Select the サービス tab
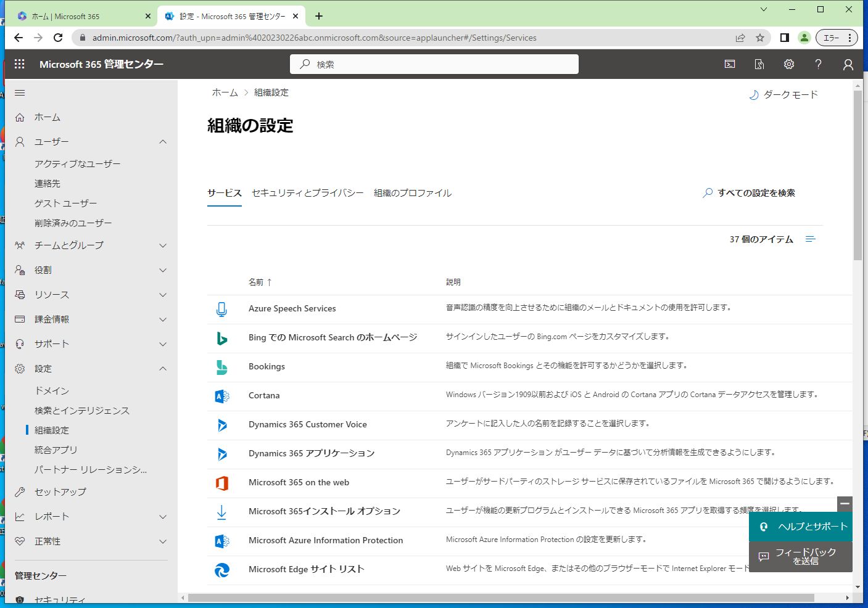The height and width of the screenshot is (608, 868). (x=225, y=193)
